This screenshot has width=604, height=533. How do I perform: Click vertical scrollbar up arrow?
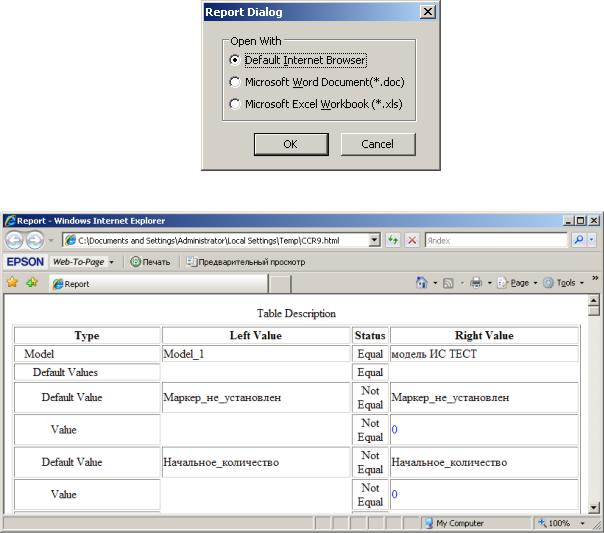[x=594, y=300]
